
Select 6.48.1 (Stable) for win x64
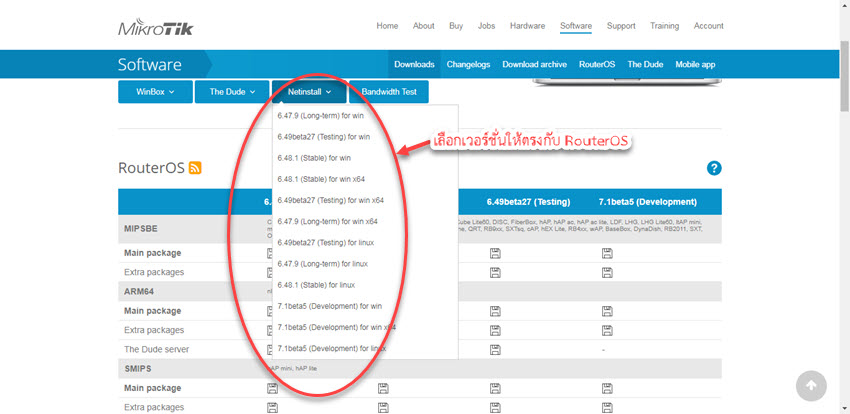coord(320,179)
